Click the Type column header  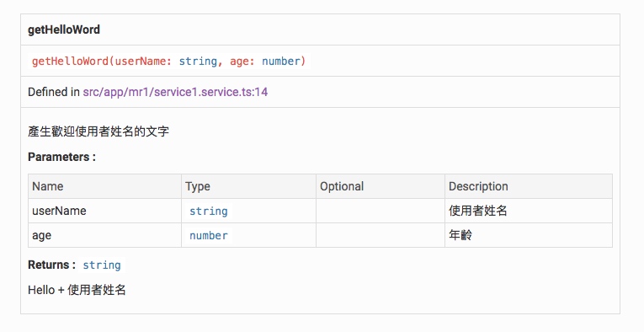tap(198, 186)
